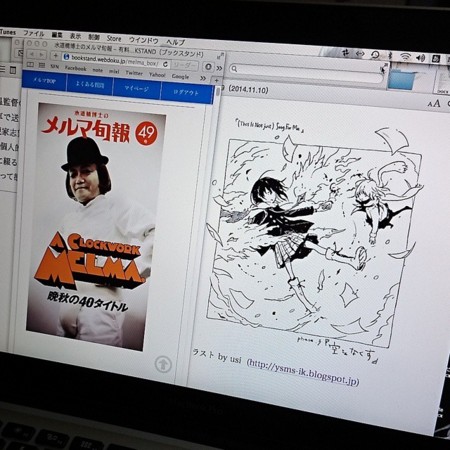Viewport: 450px width, 450px height.
Task: Open Bluetooth menu bar icon
Action: (390, 56)
